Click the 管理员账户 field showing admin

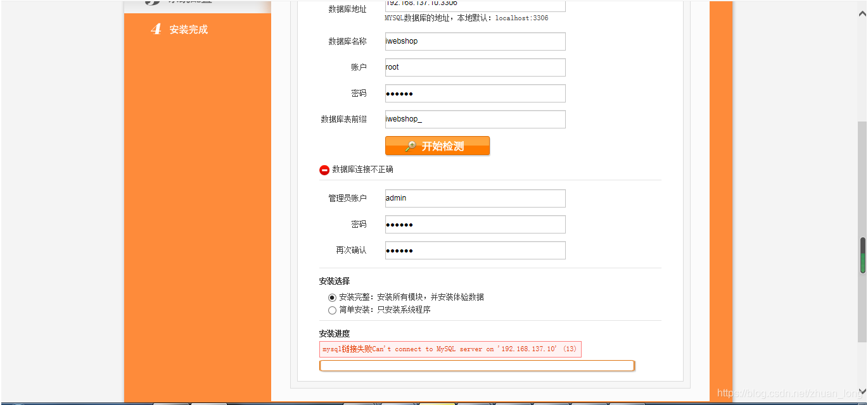(x=475, y=198)
